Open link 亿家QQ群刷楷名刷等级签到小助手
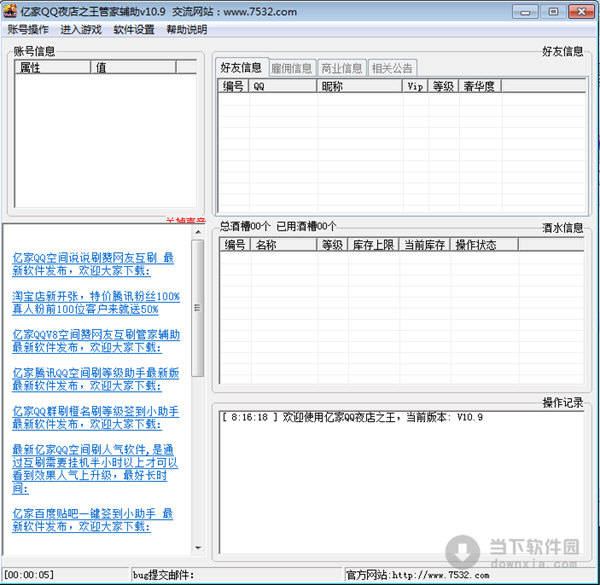Screen dimensions: 600x585 coord(96,417)
